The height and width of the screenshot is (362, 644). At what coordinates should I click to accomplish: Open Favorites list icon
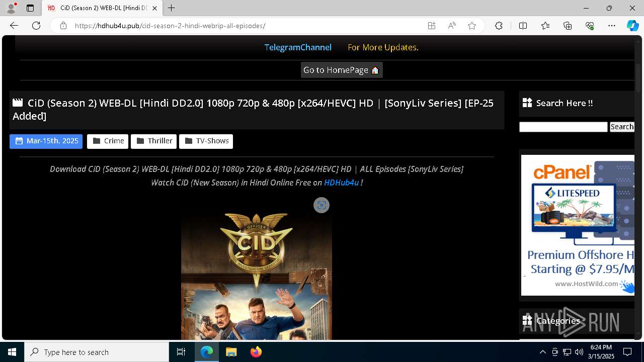[545, 26]
